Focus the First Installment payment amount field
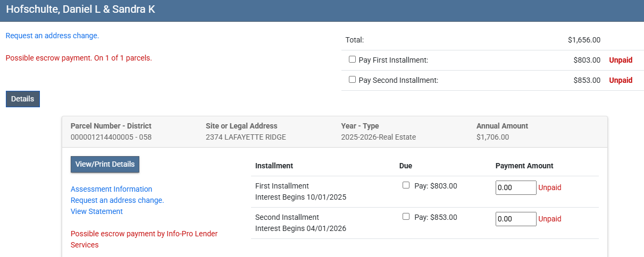 515,187
